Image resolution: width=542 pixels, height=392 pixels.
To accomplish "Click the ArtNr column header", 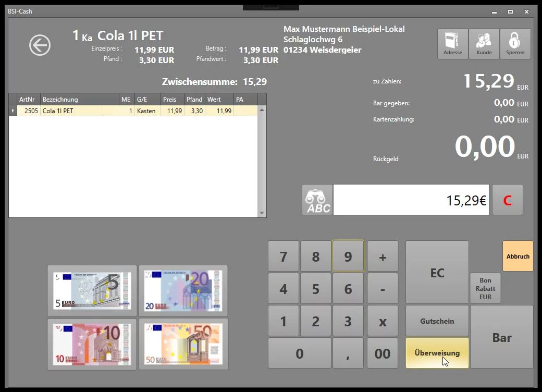I will 28,100.
